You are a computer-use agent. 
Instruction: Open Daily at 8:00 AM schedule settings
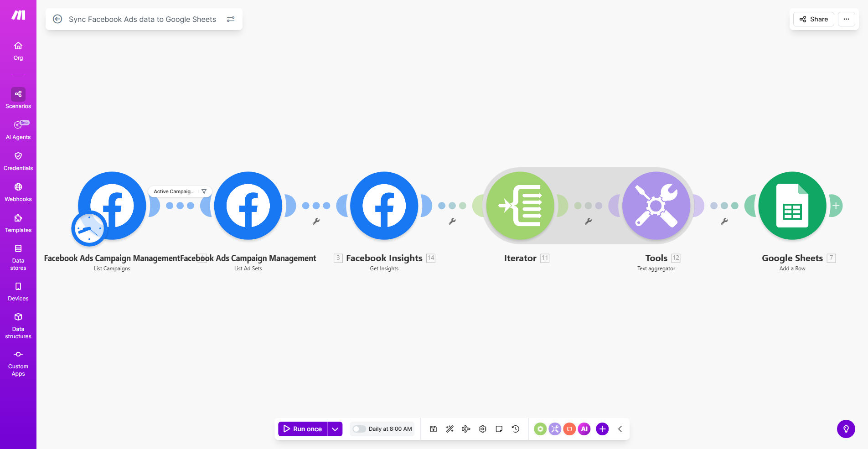(x=390, y=429)
